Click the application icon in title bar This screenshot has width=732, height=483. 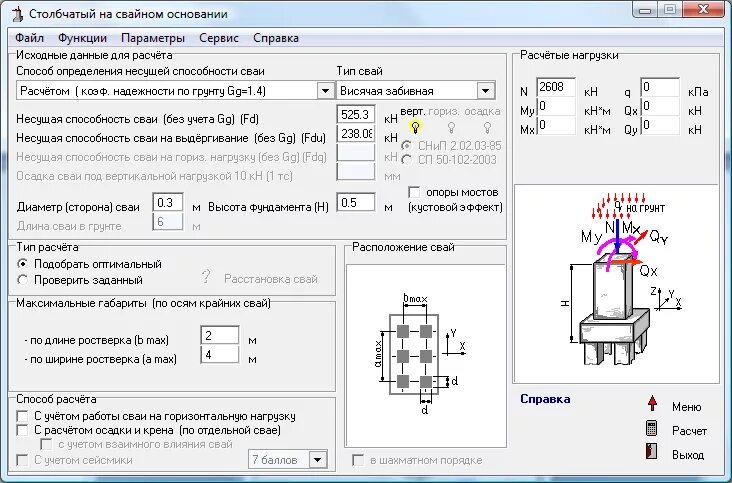point(17,14)
